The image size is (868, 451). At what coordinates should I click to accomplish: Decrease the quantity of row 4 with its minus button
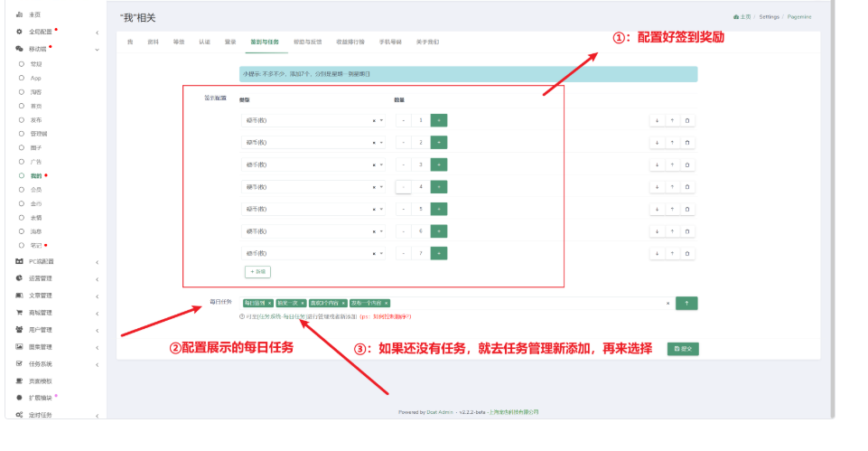(404, 187)
